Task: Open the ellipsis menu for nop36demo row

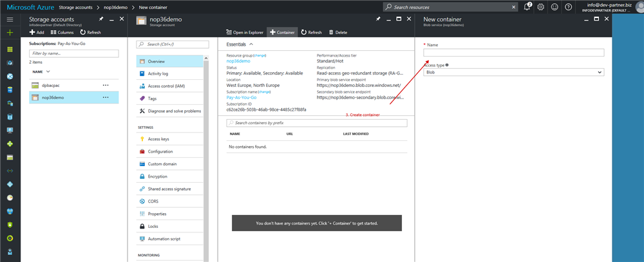Action: tap(106, 97)
